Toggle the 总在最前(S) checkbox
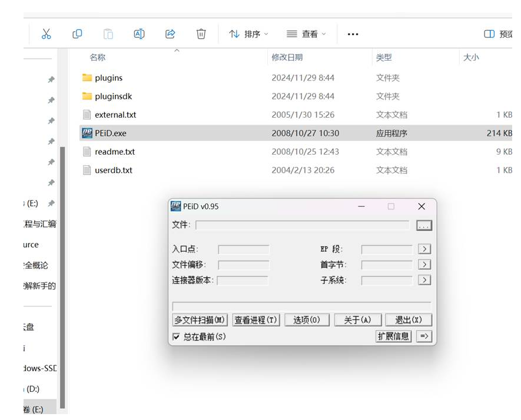 177,337
